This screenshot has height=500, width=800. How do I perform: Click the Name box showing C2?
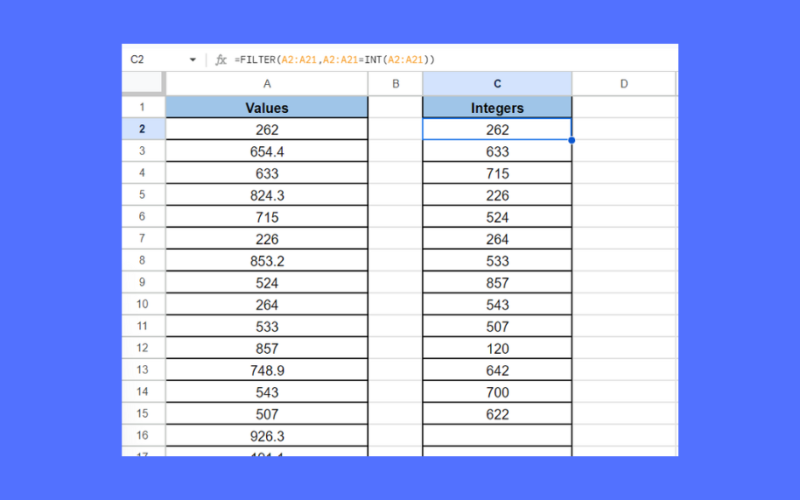click(150, 60)
